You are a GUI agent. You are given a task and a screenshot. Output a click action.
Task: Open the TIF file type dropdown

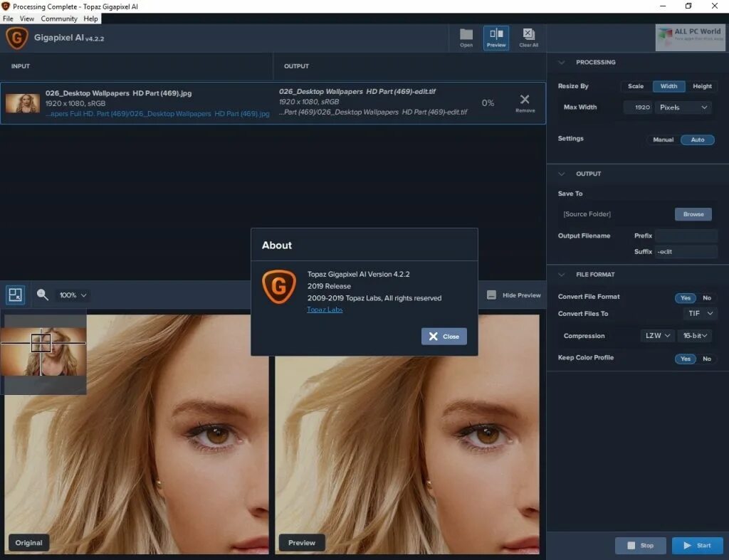[x=701, y=314]
